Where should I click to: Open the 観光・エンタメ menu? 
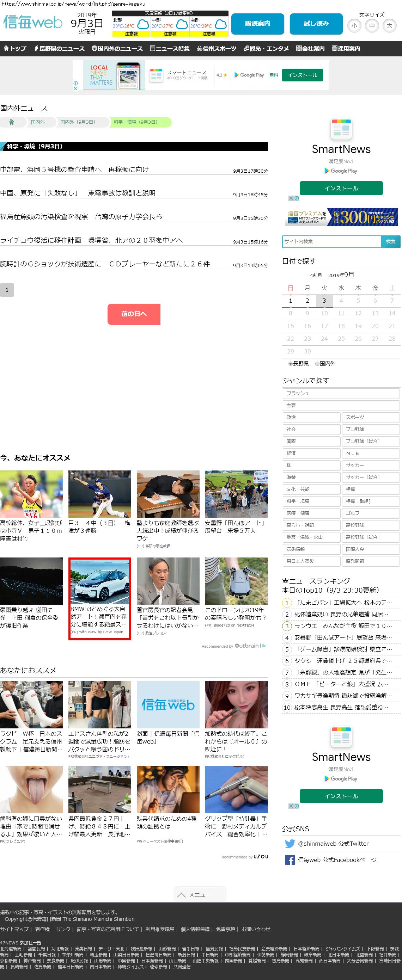coord(266,48)
